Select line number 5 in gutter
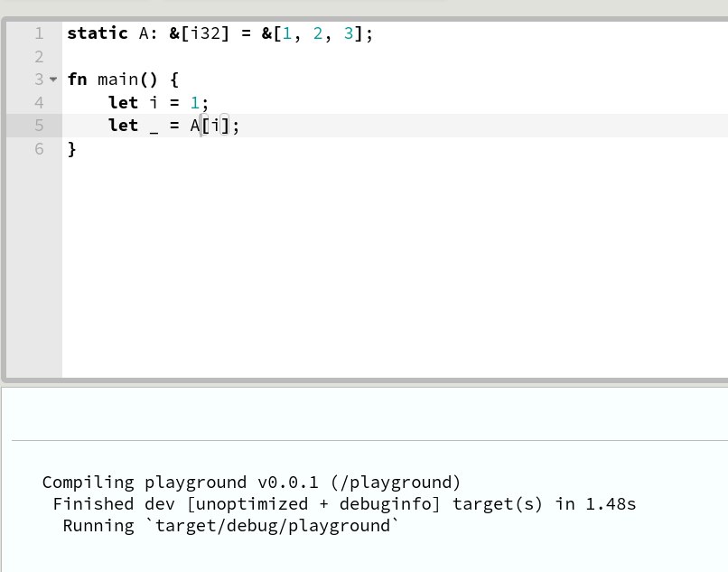The width and height of the screenshot is (728, 572). 39,126
